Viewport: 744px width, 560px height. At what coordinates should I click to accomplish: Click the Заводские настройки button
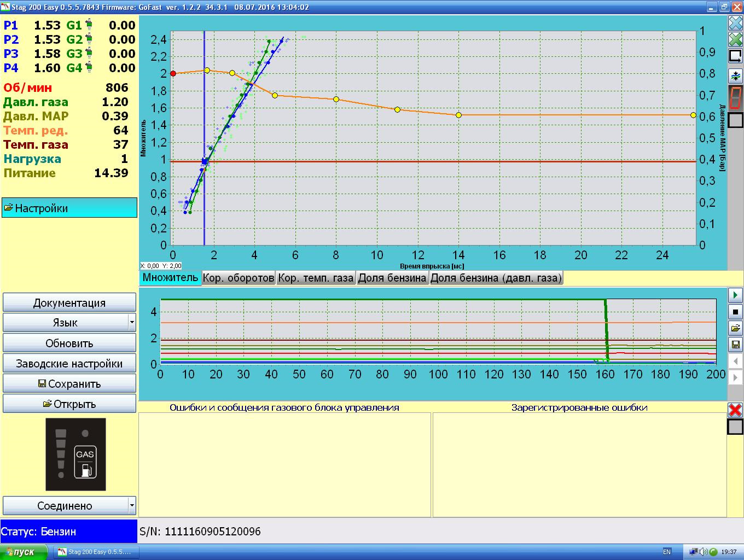(69, 363)
